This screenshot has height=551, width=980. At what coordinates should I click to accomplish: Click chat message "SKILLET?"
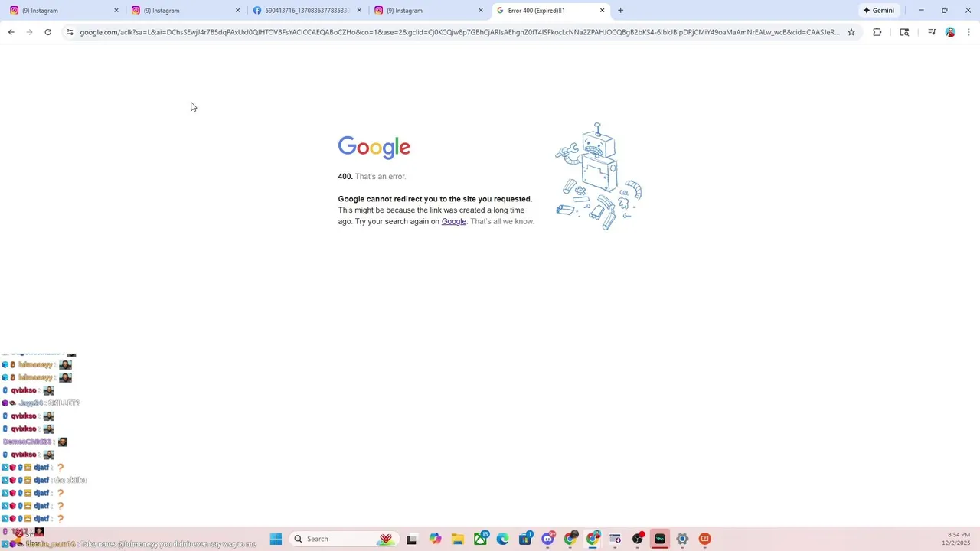pos(64,403)
